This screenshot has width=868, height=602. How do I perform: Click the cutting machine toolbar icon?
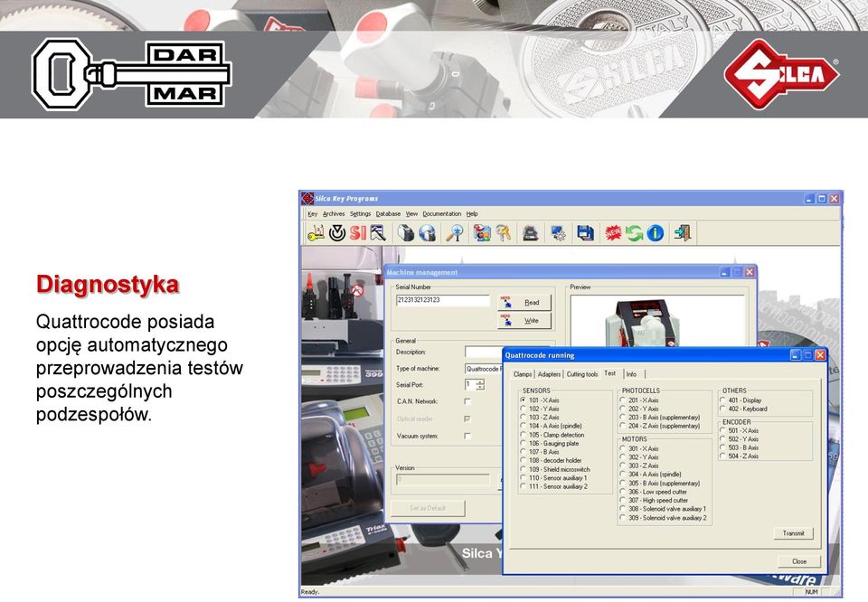pyautogui.click(x=531, y=233)
